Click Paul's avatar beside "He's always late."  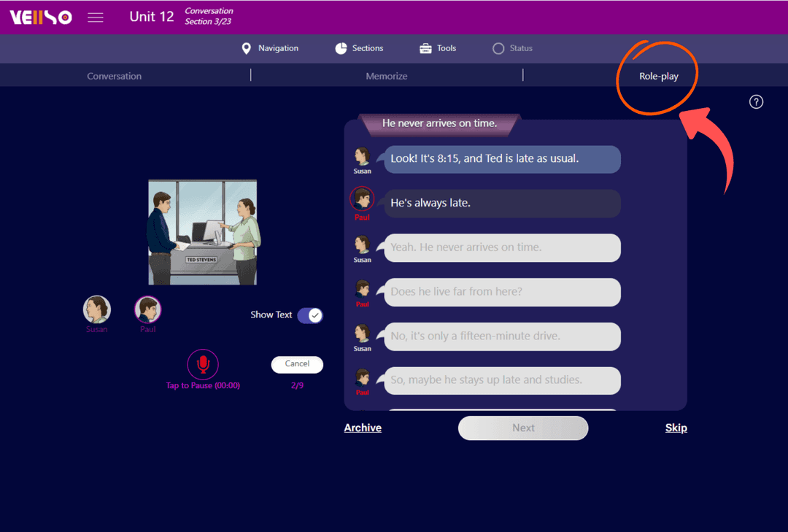(362, 199)
